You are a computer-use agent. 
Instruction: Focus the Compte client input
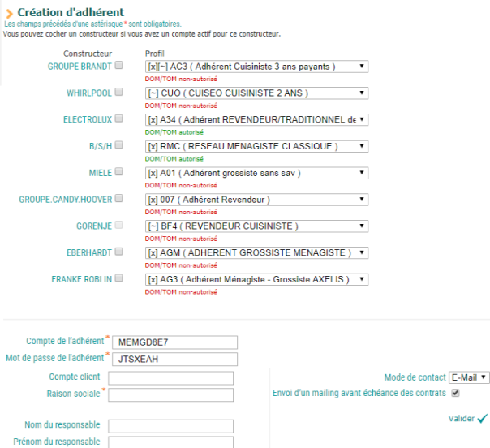(170, 378)
